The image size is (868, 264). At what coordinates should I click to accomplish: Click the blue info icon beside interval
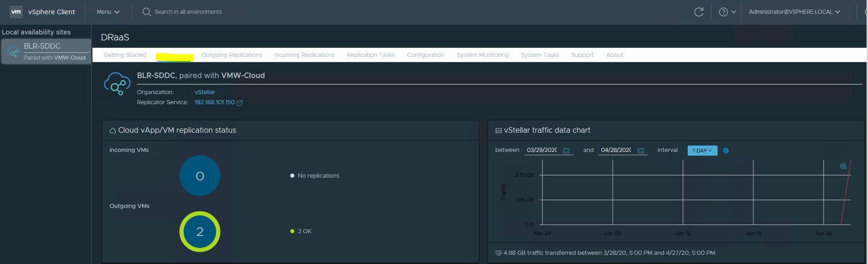click(726, 151)
